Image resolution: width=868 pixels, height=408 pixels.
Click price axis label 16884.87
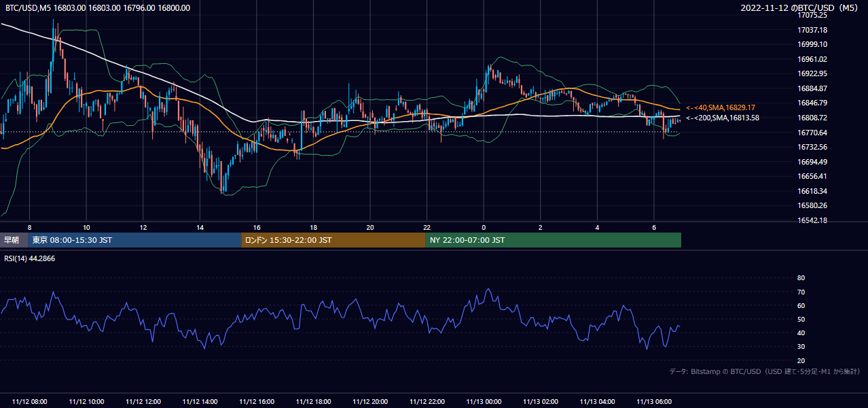(812, 88)
